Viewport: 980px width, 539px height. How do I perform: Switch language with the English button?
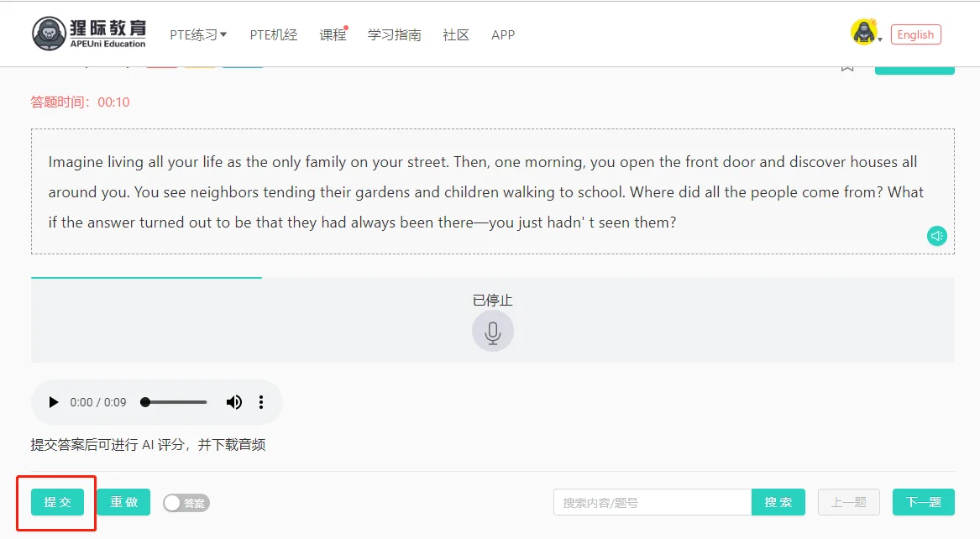(x=915, y=34)
